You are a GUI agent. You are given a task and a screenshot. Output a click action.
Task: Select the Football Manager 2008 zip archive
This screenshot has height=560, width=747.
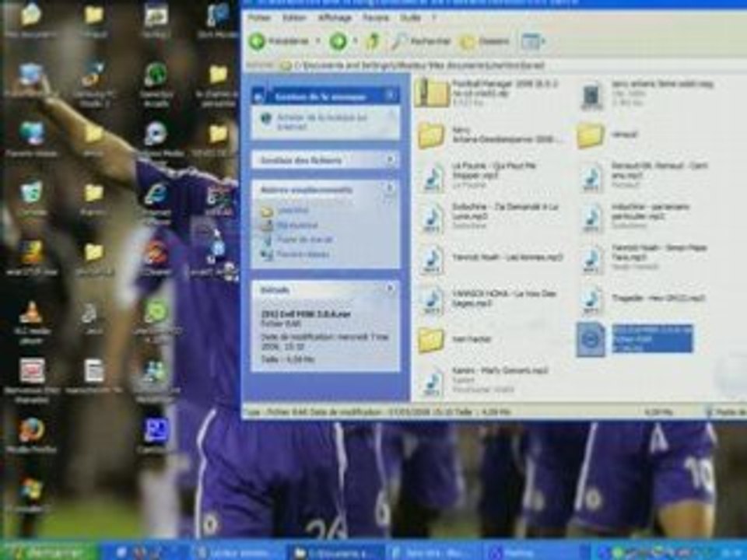pos(487,93)
